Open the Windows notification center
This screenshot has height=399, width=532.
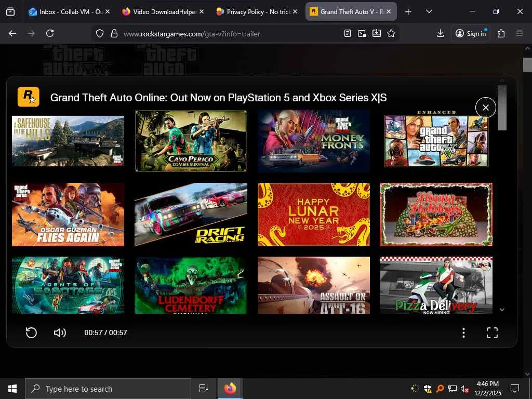pos(515,389)
